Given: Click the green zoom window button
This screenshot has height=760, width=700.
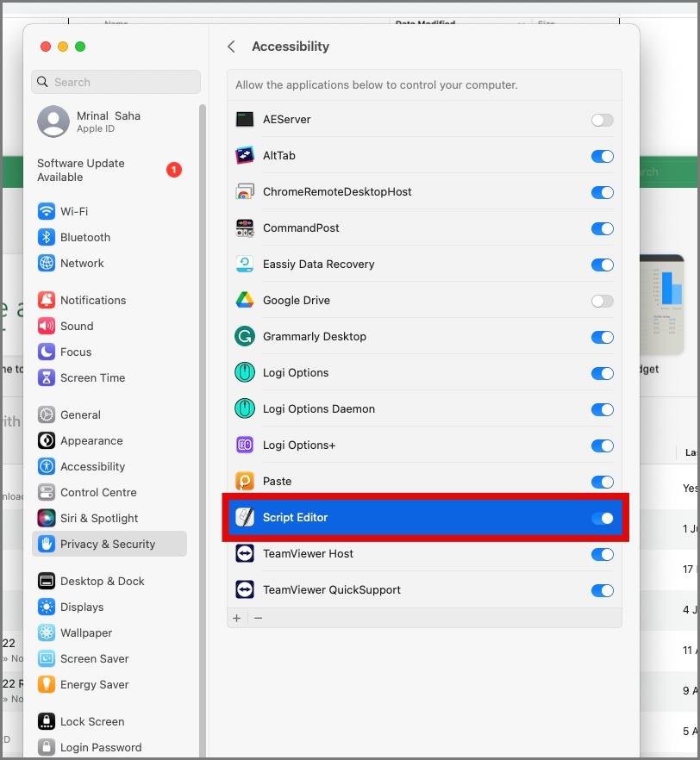Looking at the screenshot, I should [80, 47].
